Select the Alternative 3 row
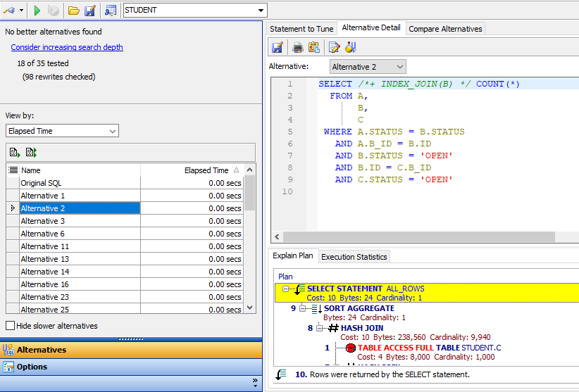579x392 pixels. click(x=125, y=221)
